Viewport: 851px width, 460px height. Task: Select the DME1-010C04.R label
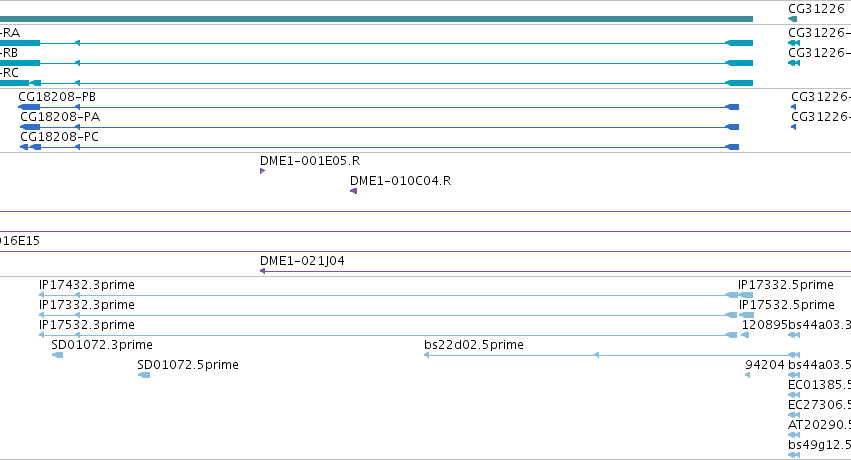click(401, 181)
